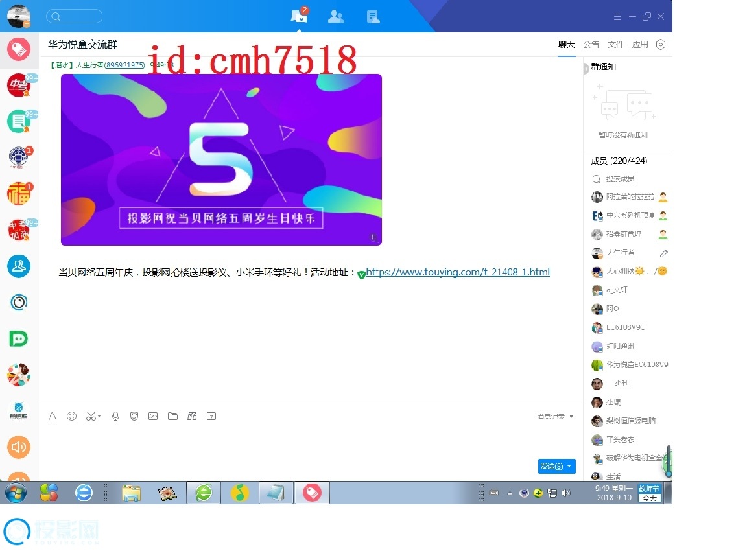Open the 消息记录 message history dropdown
The width and height of the screenshot is (747, 560).
coord(554,416)
